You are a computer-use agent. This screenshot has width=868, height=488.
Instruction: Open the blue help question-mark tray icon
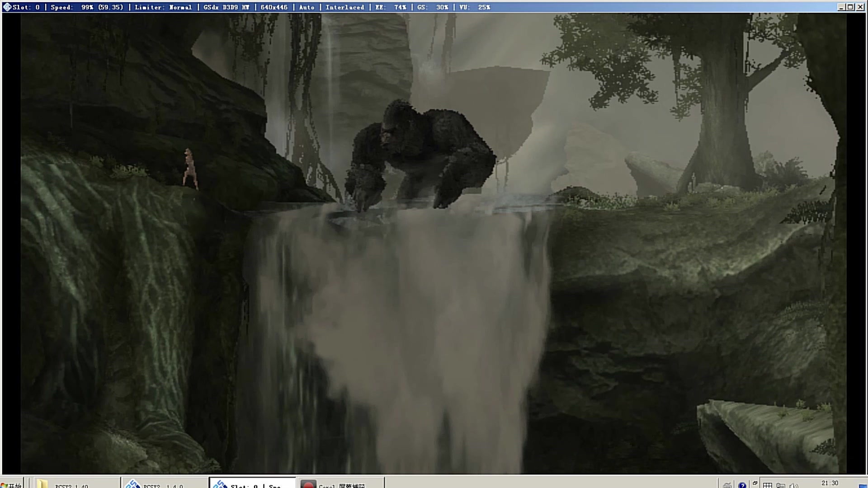(x=742, y=485)
